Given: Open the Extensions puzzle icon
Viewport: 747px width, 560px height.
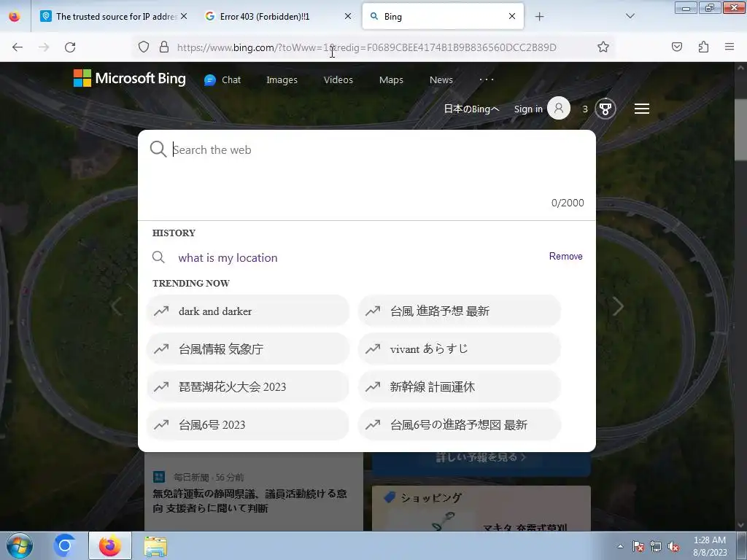Looking at the screenshot, I should tap(703, 47).
